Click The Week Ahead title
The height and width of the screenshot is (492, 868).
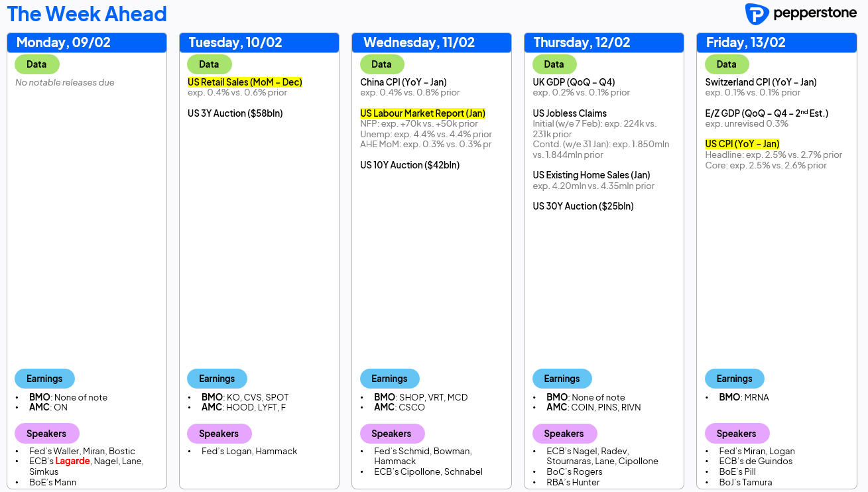click(87, 14)
